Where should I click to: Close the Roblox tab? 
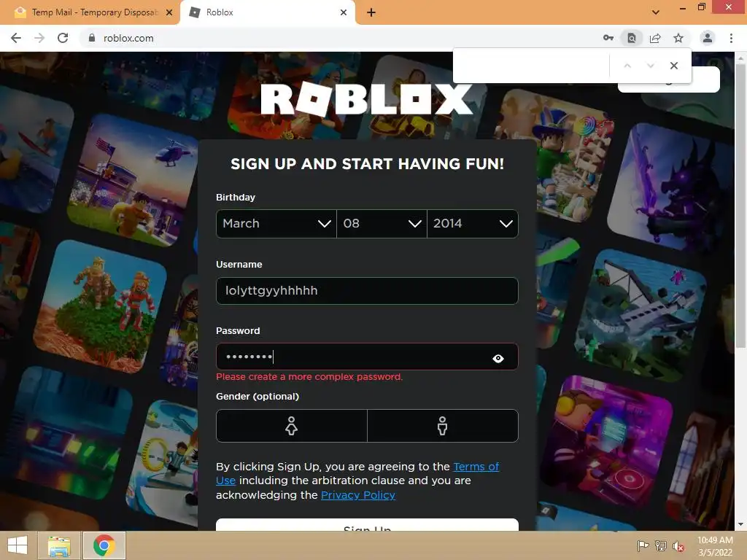pyautogui.click(x=344, y=13)
